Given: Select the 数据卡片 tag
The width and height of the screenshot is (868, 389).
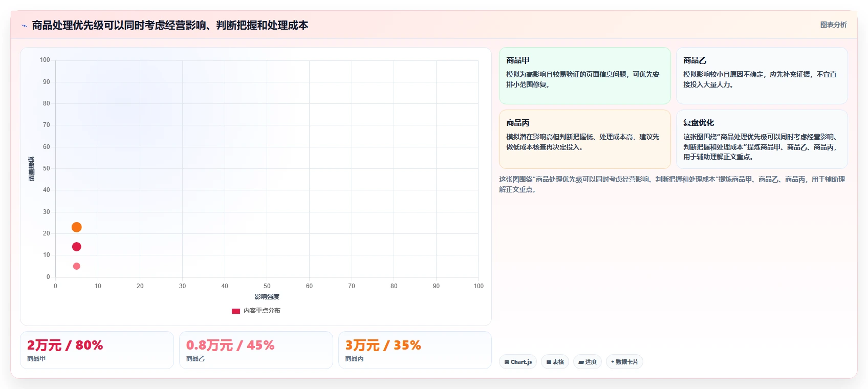Looking at the screenshot, I should click(624, 362).
